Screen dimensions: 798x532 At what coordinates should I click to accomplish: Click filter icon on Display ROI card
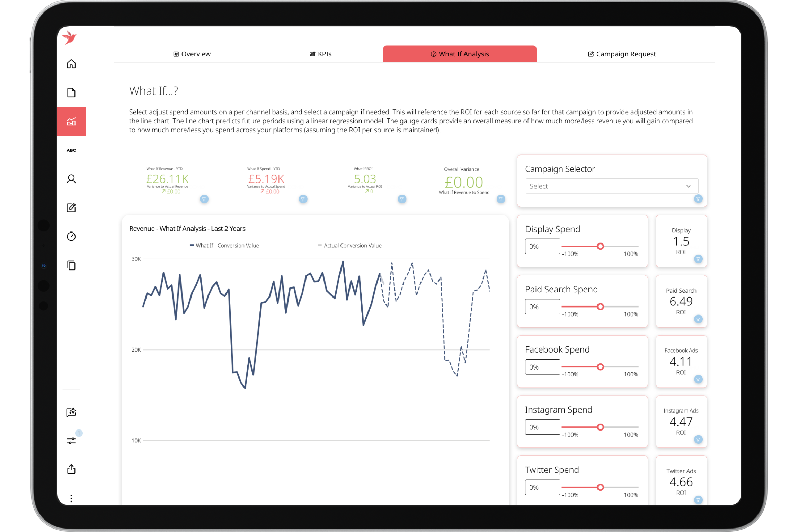[698, 259]
